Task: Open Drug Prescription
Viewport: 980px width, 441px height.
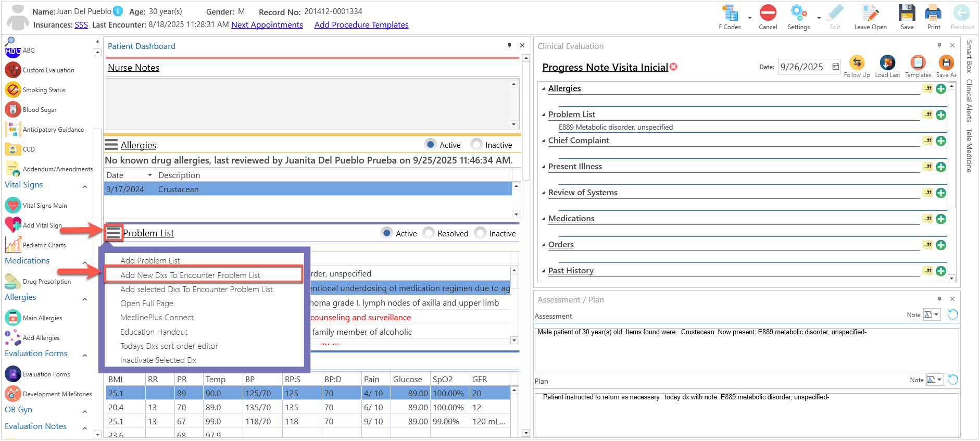Action: point(38,282)
